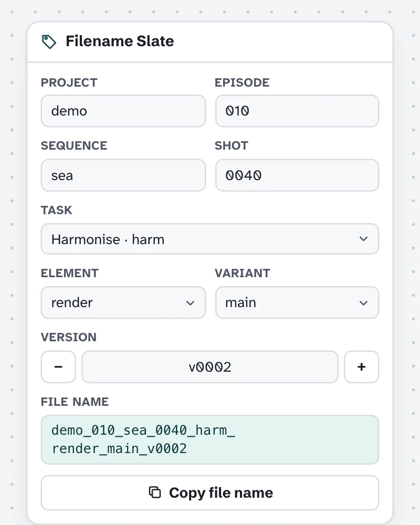Click the EPISODE label
The image size is (420, 525).
click(x=242, y=82)
